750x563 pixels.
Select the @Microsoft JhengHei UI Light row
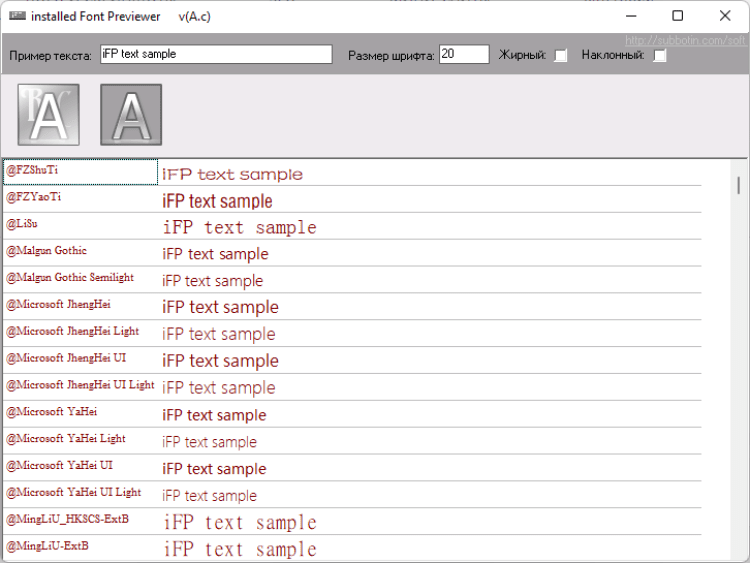(80, 385)
